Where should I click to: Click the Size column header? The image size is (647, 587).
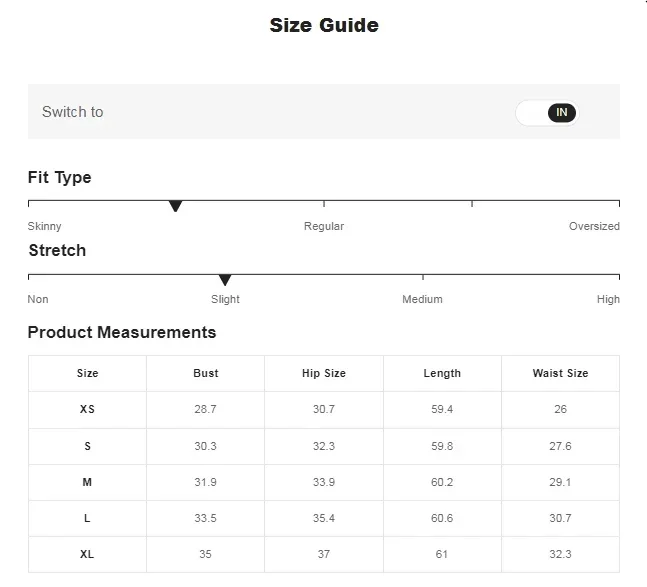(x=88, y=373)
